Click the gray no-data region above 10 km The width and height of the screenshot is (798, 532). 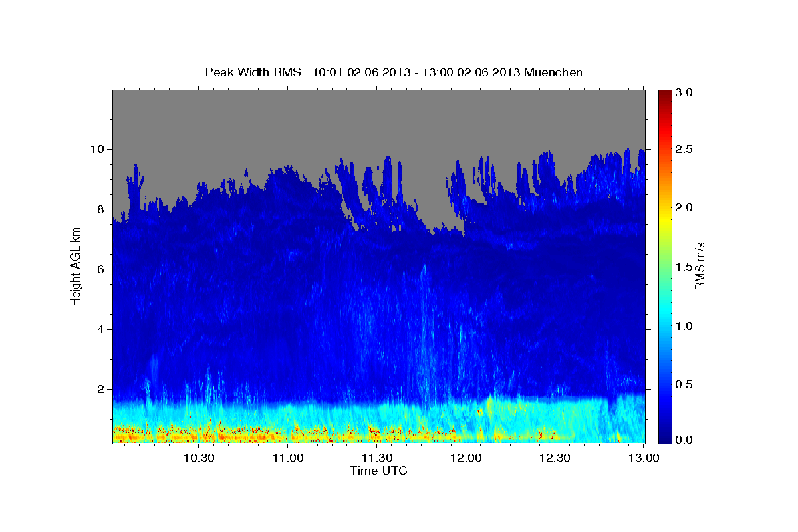click(x=378, y=120)
